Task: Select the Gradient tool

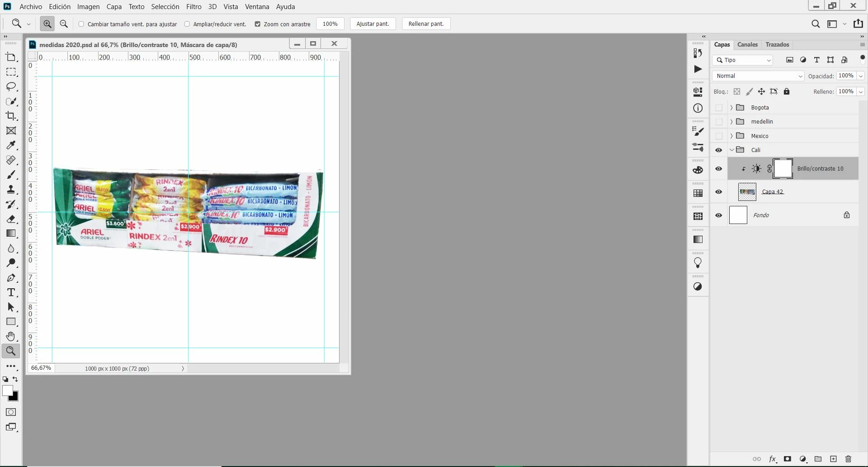Action: point(11,233)
